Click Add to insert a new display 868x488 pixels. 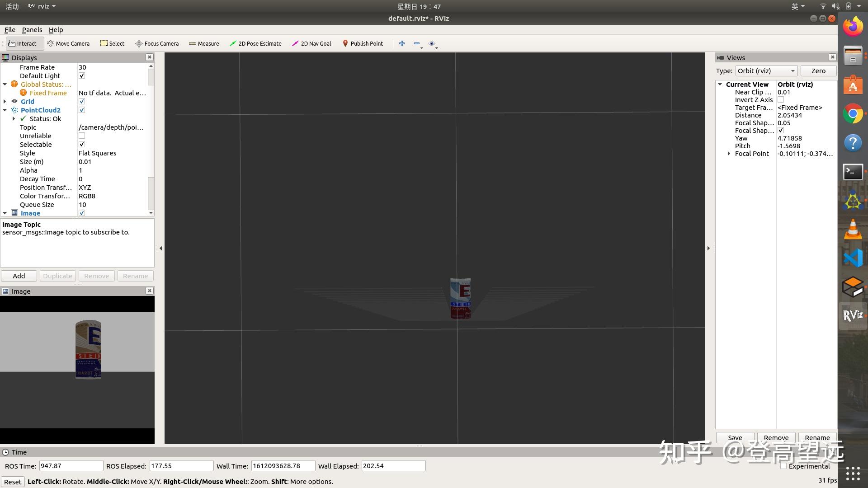19,276
